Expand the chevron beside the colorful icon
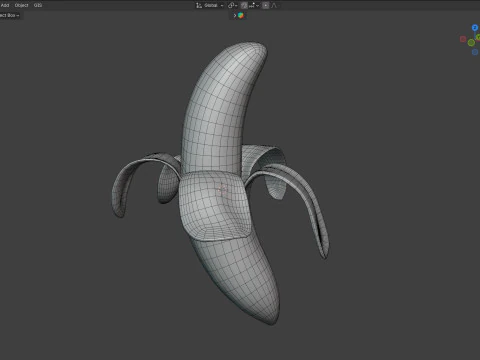Screen dimensions: 480x360 click(235, 15)
